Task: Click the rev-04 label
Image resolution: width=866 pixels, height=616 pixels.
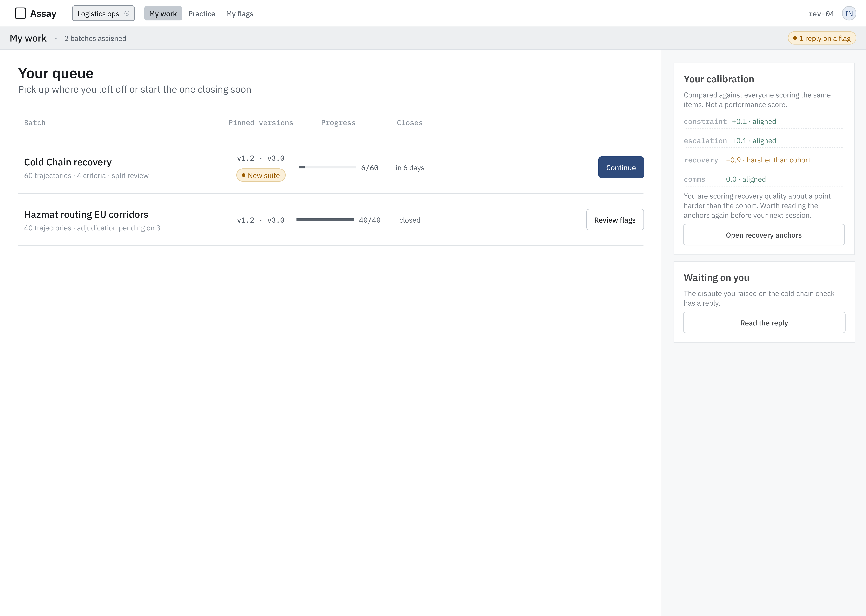Action: click(x=821, y=14)
